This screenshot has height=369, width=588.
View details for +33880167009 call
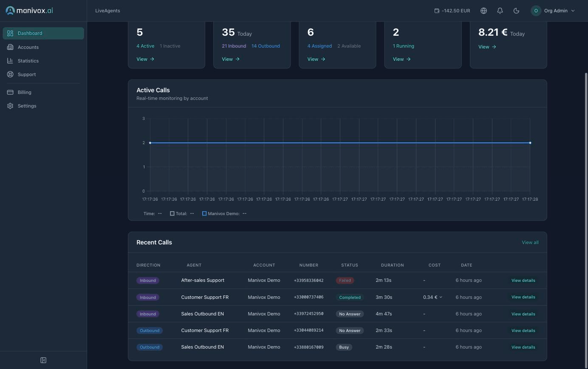[523, 347]
